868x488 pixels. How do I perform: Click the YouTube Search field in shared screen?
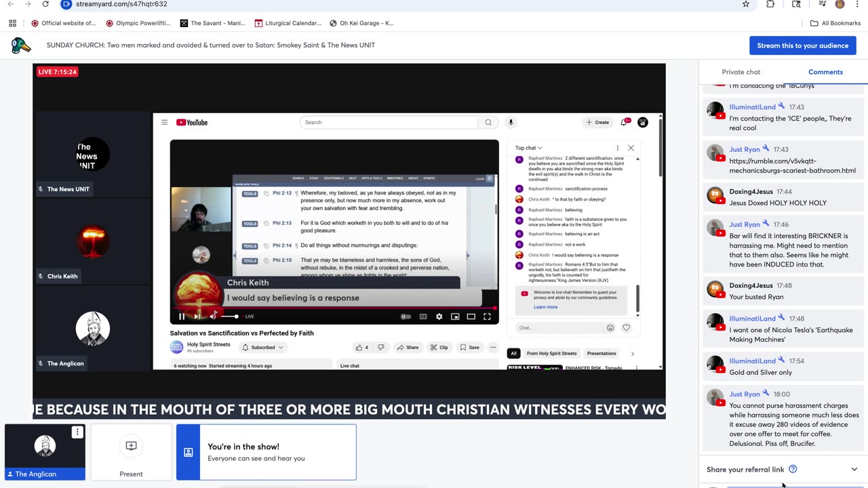point(389,123)
